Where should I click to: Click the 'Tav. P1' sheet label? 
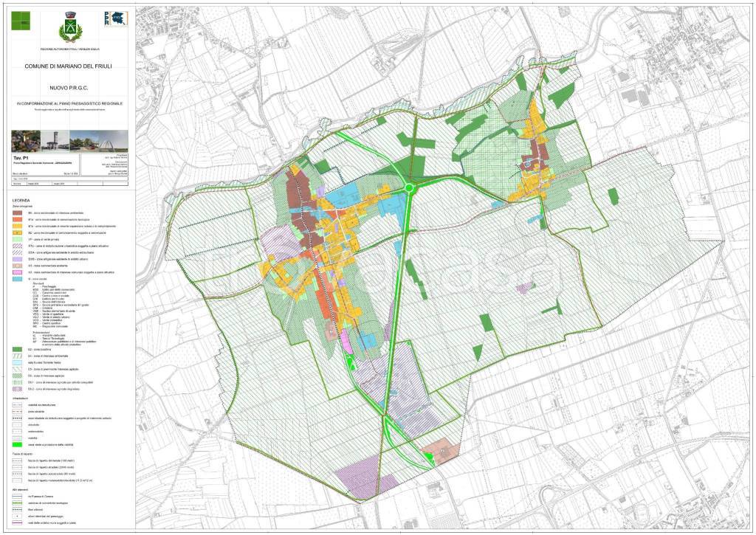(20, 159)
